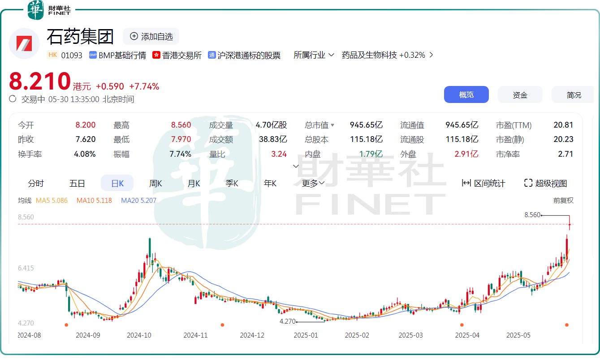Viewport: 600px width, 364px height.
Task: Open 区间统计 range statistics
Action: [x=483, y=183]
